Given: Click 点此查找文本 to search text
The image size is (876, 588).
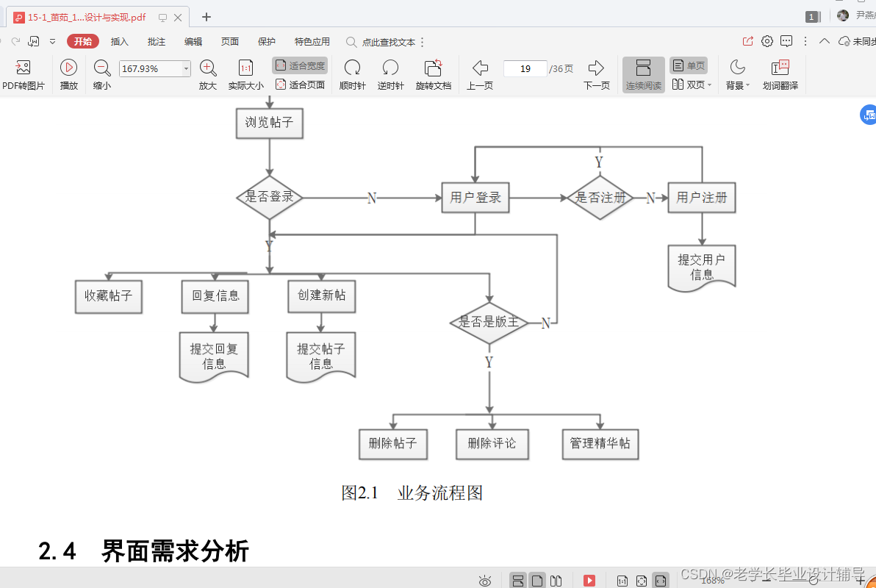Looking at the screenshot, I should click(389, 42).
